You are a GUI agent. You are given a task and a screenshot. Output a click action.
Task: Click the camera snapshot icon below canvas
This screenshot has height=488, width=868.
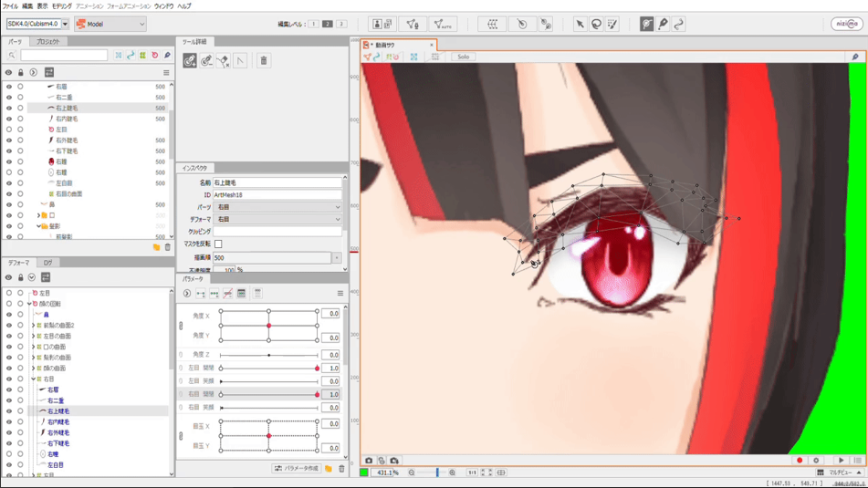pyautogui.click(x=369, y=461)
